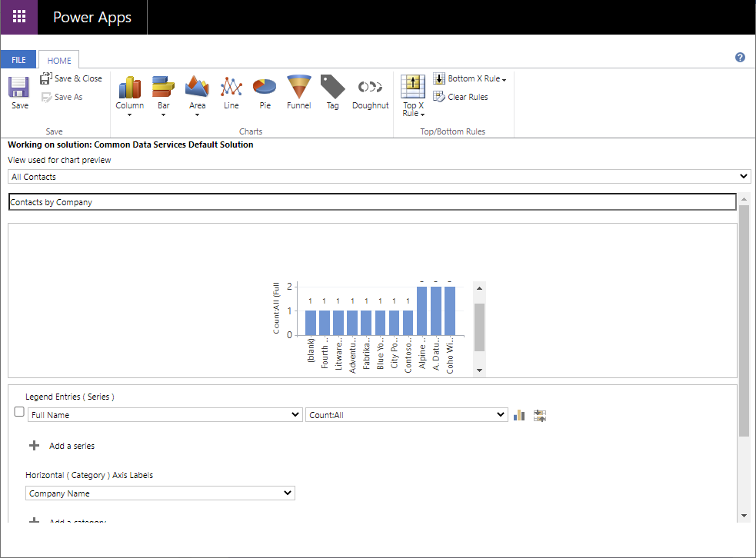Viewport: 756px width, 558px height.
Task: Click the chart preview scroll up arrow
Action: point(479,288)
